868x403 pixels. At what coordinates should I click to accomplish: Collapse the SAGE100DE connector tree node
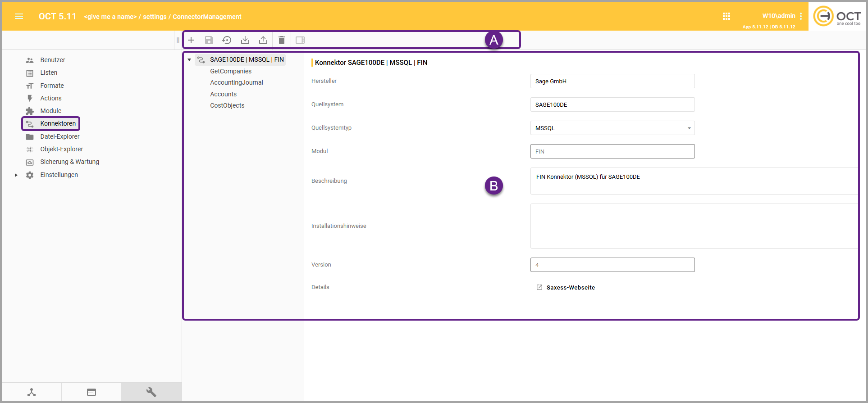point(189,59)
